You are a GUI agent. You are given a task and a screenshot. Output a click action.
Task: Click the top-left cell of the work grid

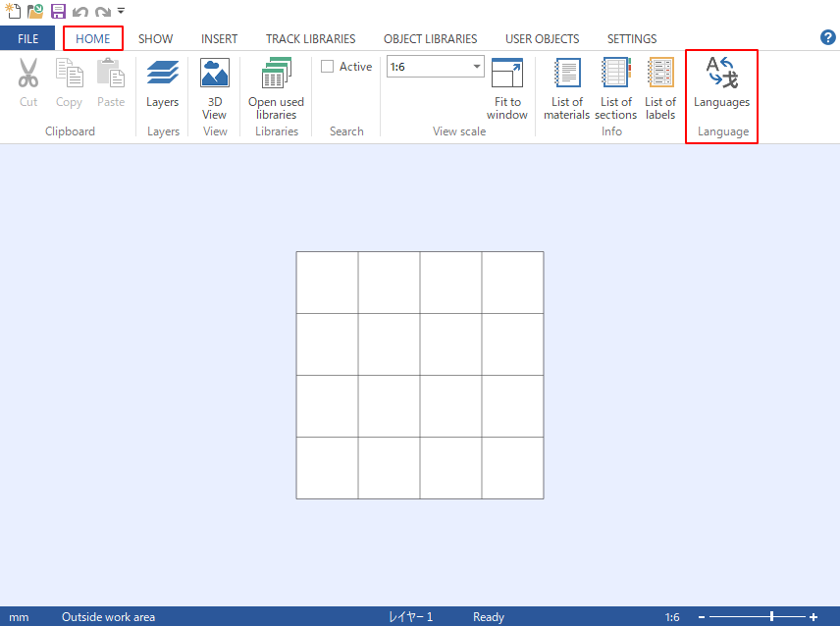tap(328, 283)
